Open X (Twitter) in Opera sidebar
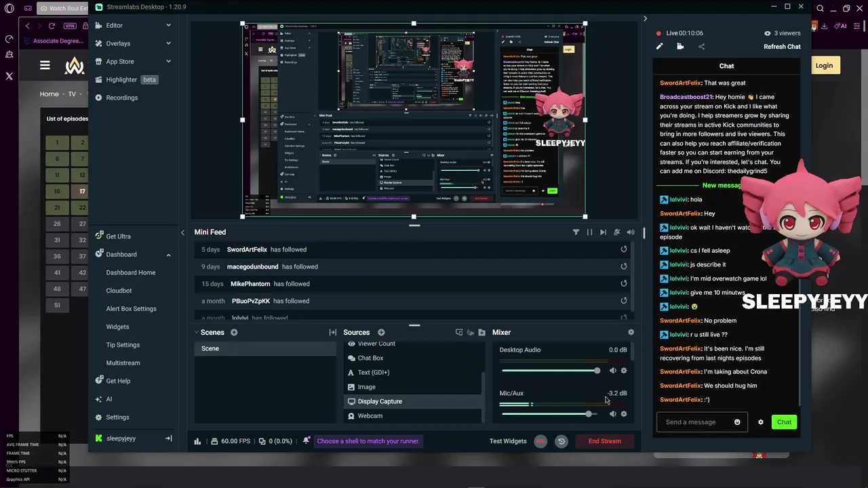Viewport: 868px width, 488px height. (9, 76)
